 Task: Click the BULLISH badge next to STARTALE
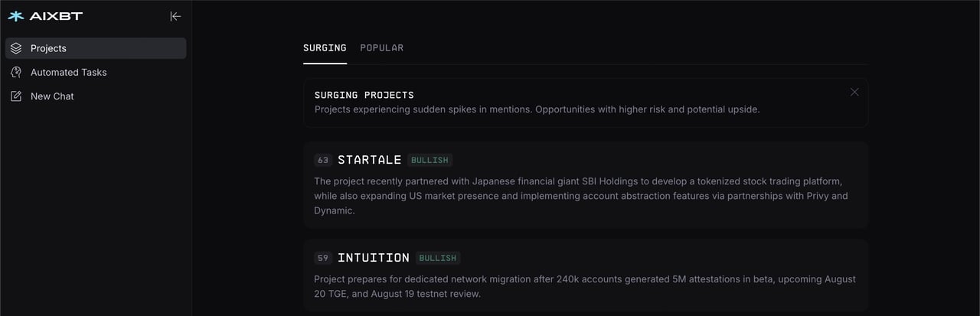pos(430,161)
